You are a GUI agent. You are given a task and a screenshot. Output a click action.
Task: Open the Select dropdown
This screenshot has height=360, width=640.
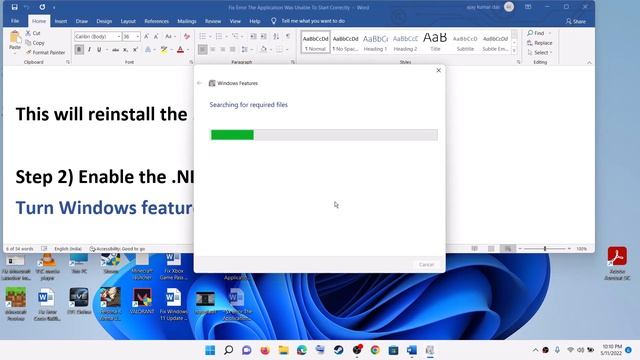click(540, 53)
